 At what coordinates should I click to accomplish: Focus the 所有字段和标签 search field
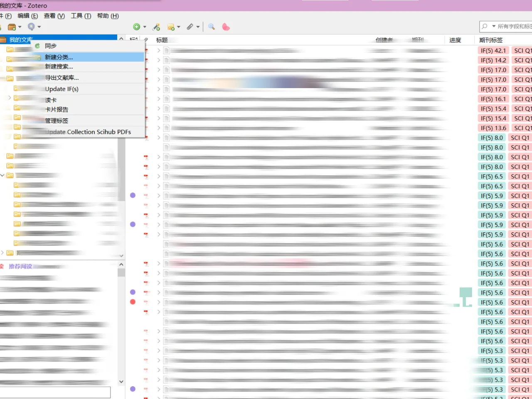(x=515, y=26)
